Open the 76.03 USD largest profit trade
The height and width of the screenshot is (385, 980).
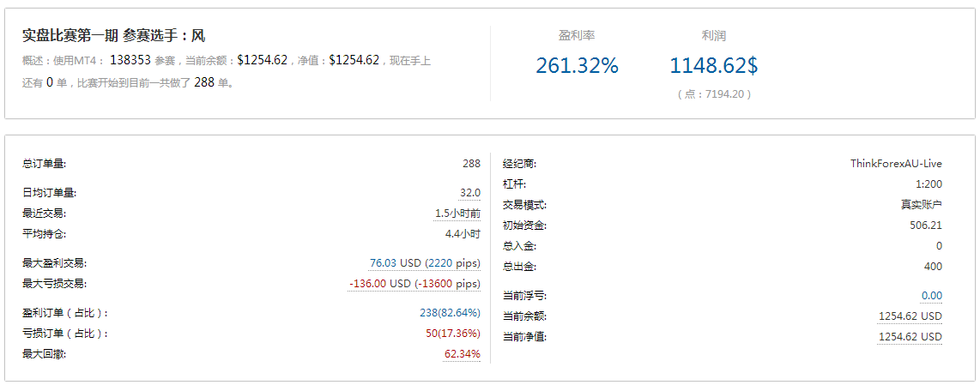(x=424, y=262)
